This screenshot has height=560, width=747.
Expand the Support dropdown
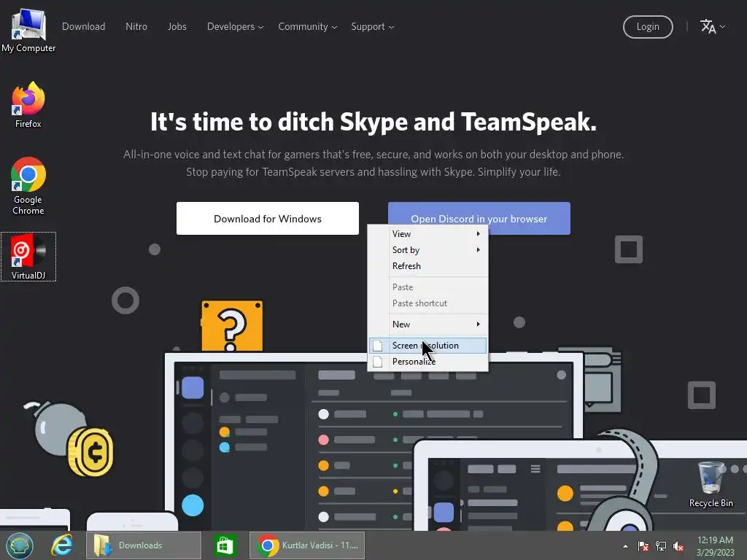(x=373, y=27)
